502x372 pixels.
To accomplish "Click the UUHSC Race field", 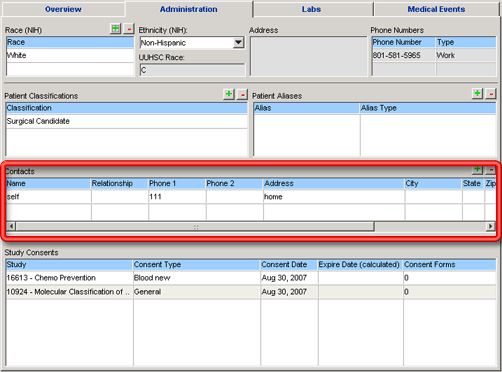I will [x=192, y=70].
